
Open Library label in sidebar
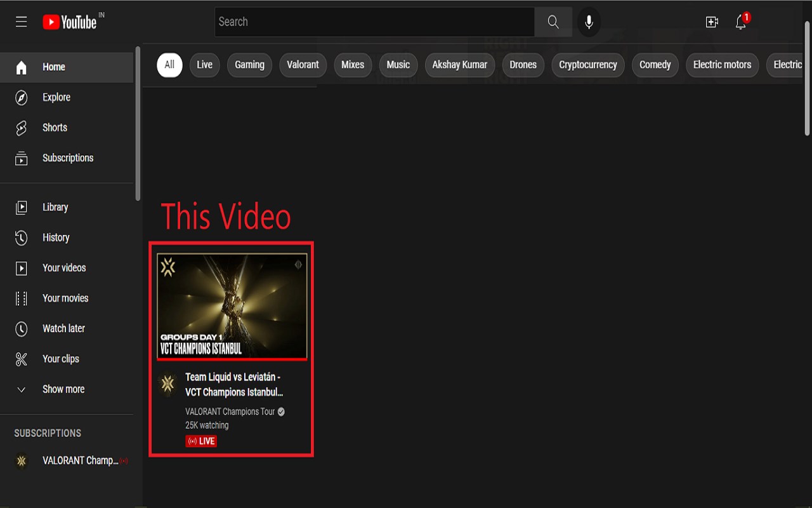(55, 208)
